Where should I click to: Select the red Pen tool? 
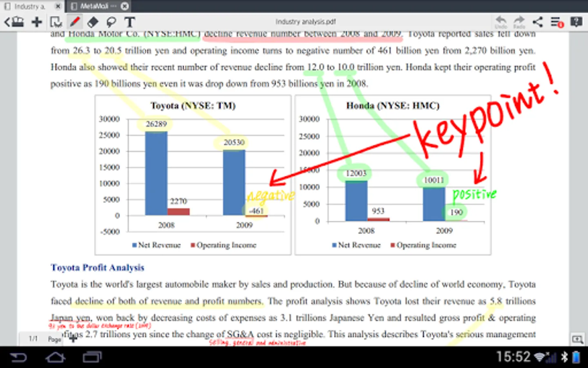coord(75,22)
